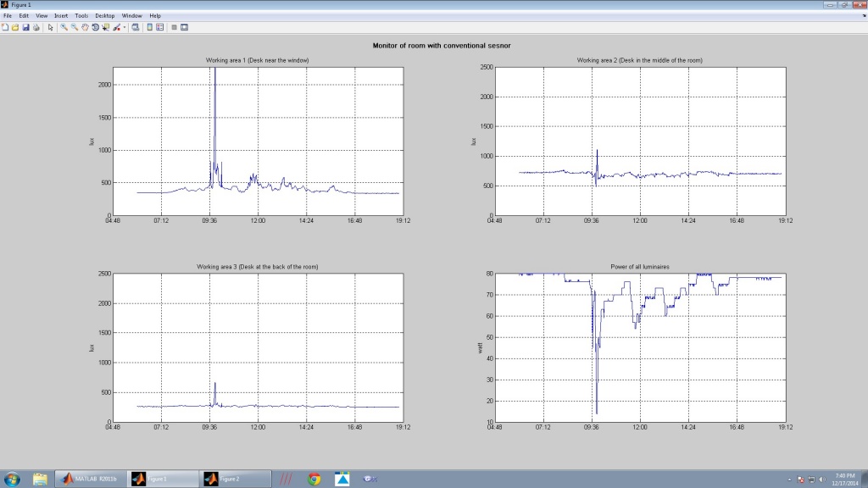The height and width of the screenshot is (488, 868).
Task: Click the blue triangle app taskbar icon
Action: (x=342, y=479)
